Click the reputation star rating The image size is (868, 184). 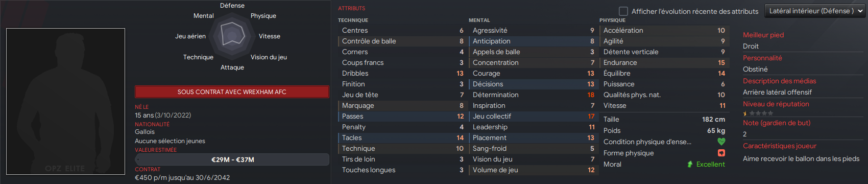[758, 113]
